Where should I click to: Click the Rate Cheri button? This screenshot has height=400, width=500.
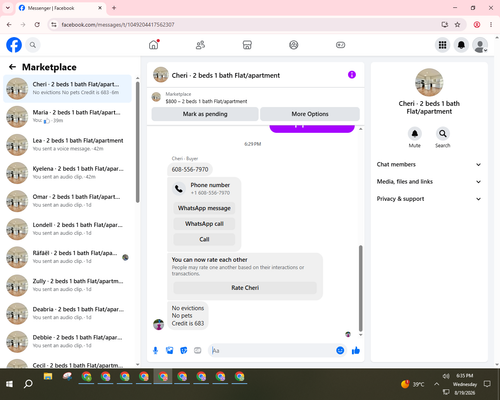pos(245,288)
